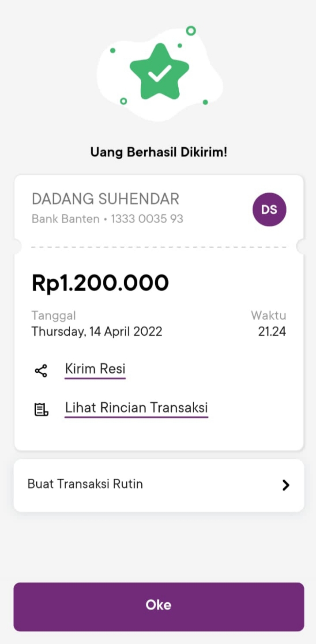Click the Waktu label
This screenshot has height=644, width=316.
(268, 315)
